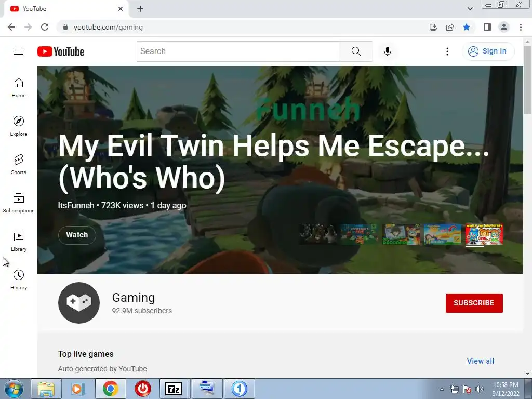Share this page icon
532x399 pixels.
[450, 27]
